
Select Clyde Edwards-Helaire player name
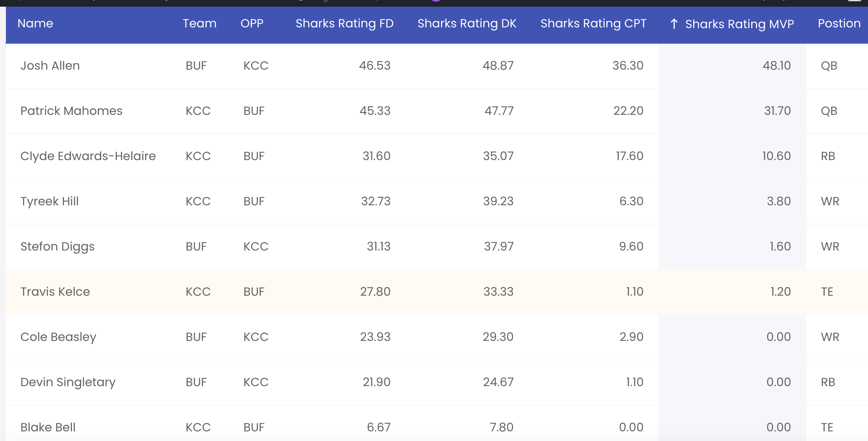tap(88, 156)
